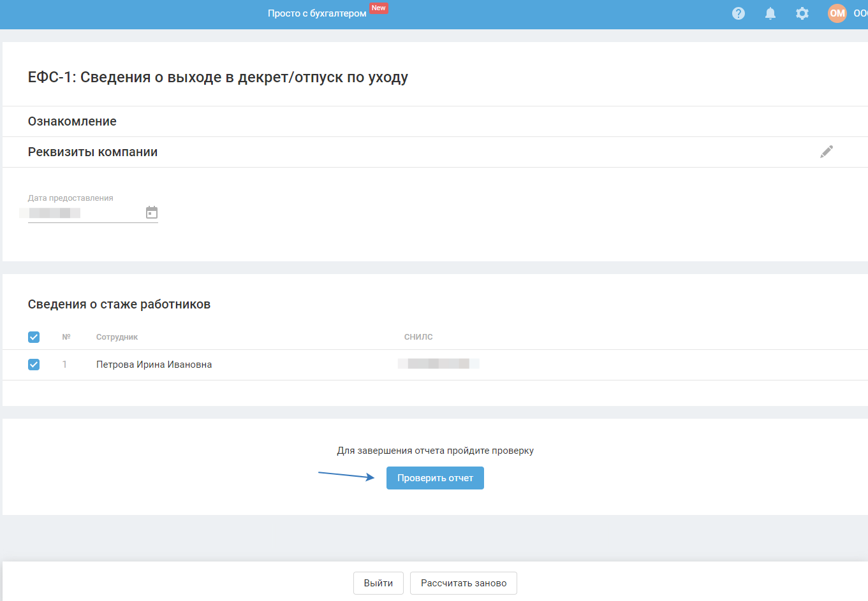The image size is (868, 601).
Task: Click the Дата предоставления date field
Action: (x=92, y=213)
